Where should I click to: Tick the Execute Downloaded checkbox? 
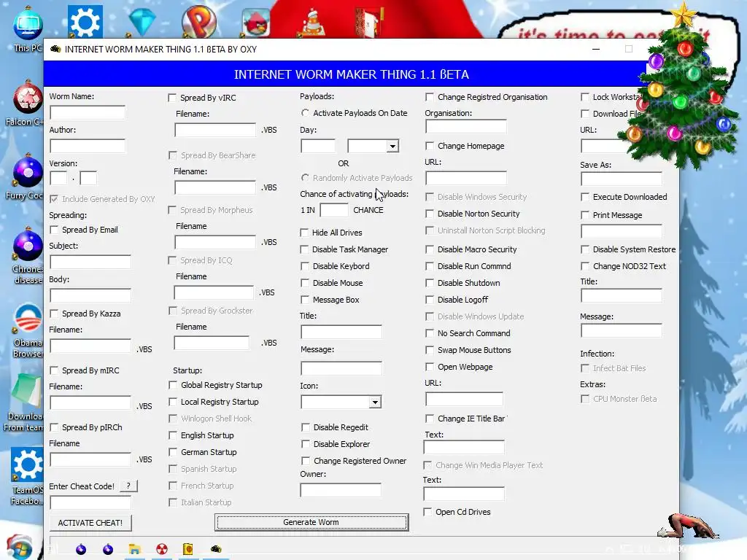585,197
